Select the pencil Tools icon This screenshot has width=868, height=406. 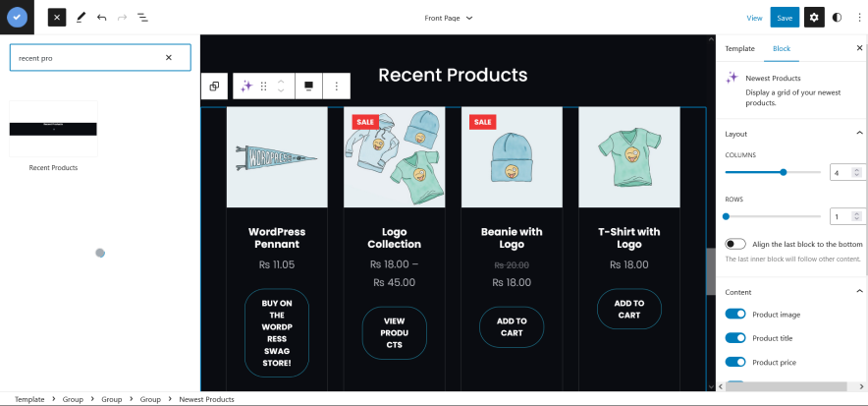[x=81, y=18]
